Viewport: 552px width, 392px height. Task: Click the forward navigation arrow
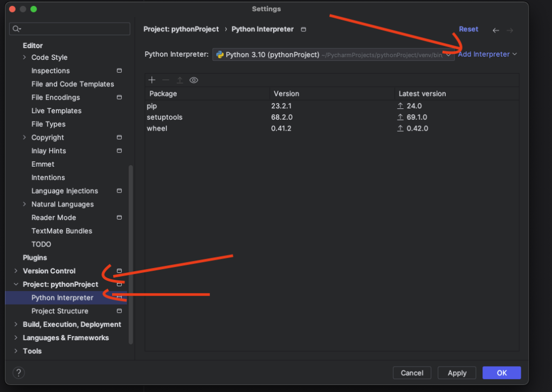pyautogui.click(x=510, y=30)
